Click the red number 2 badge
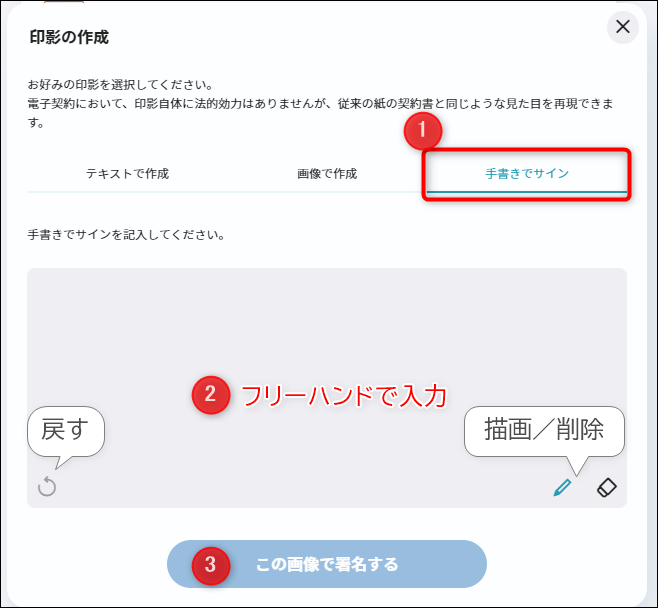Viewport: 658px width, 608px height. click(211, 394)
